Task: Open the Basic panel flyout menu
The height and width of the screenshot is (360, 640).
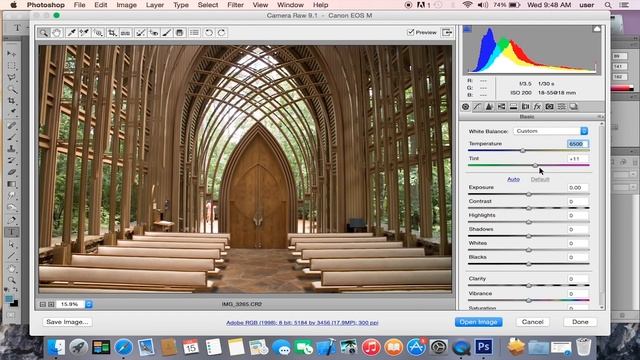Action: pyautogui.click(x=600, y=117)
